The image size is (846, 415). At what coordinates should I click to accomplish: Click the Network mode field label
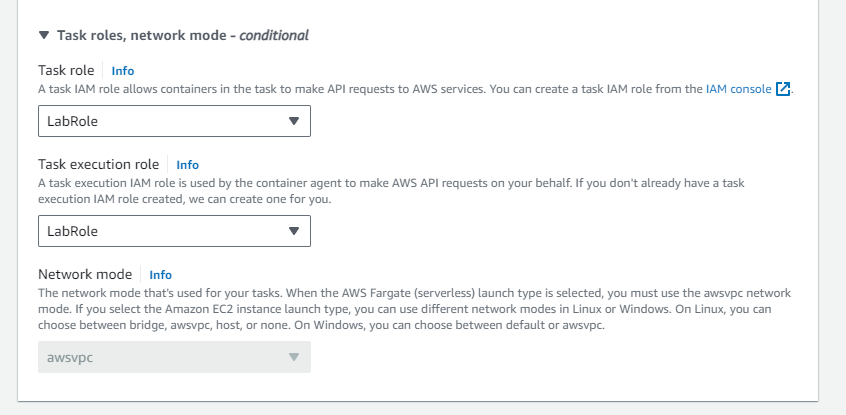coord(85,274)
